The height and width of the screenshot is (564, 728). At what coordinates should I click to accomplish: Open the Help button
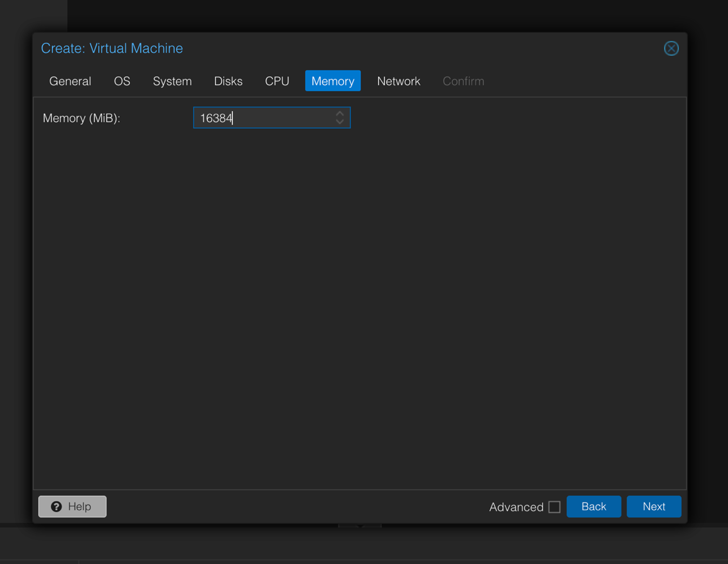(72, 506)
